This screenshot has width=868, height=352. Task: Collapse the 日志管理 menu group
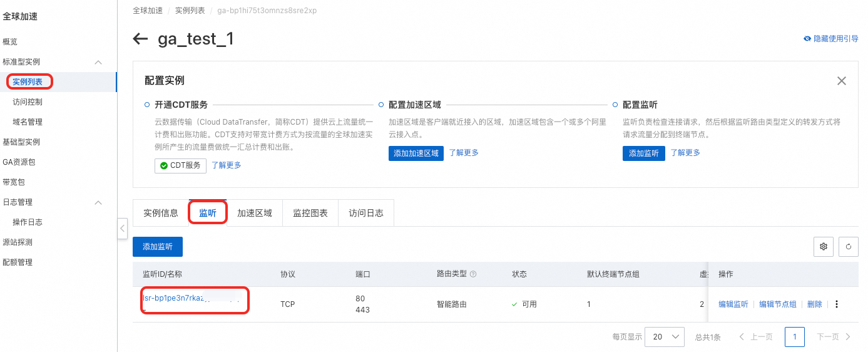pyautogui.click(x=98, y=202)
